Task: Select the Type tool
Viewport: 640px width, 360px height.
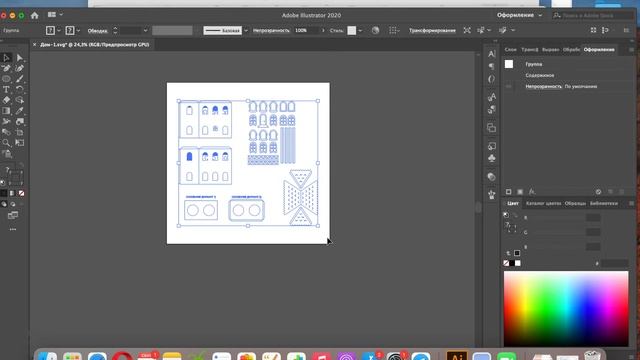Action: [7, 90]
